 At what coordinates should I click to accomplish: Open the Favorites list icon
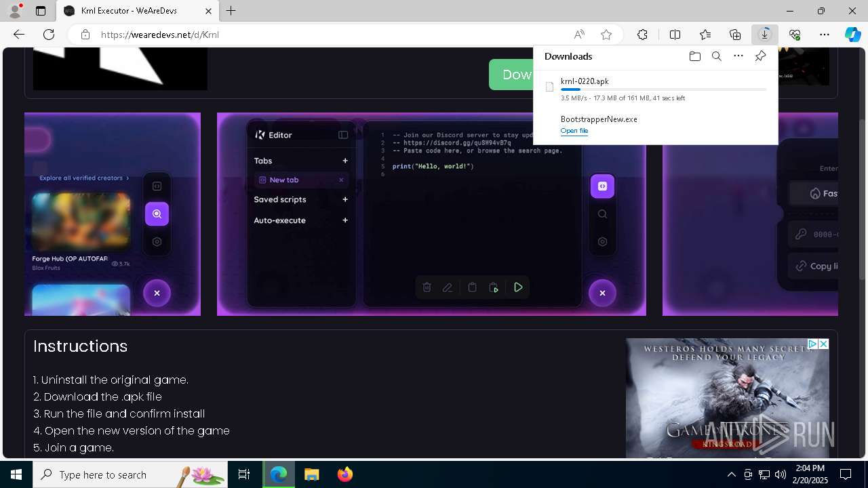(705, 35)
